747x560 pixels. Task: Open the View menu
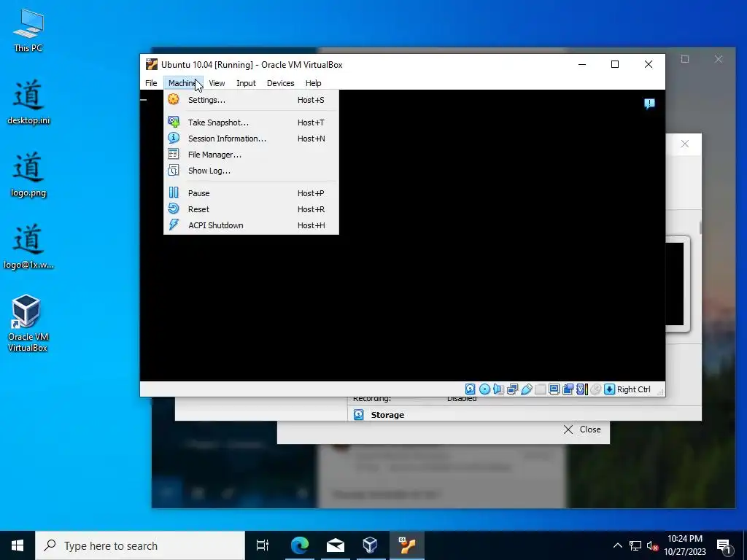[217, 83]
